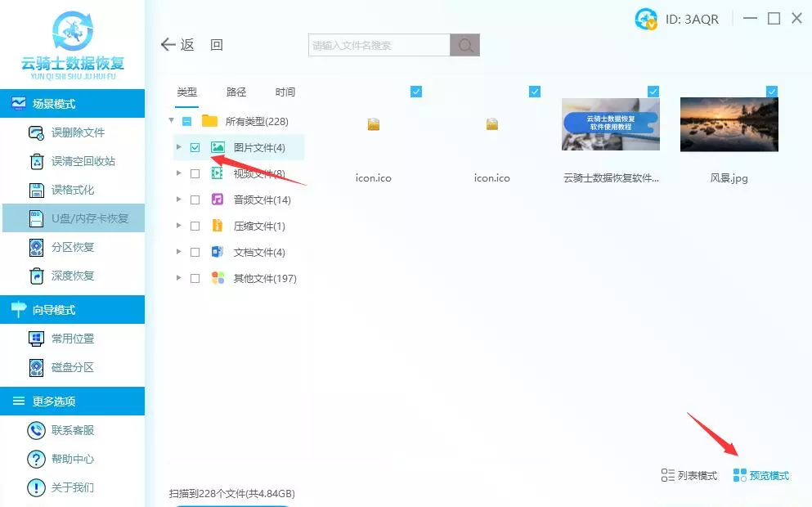Click the 联系客服 phone icon
Image resolution: width=812 pixels, height=507 pixels.
(x=36, y=430)
